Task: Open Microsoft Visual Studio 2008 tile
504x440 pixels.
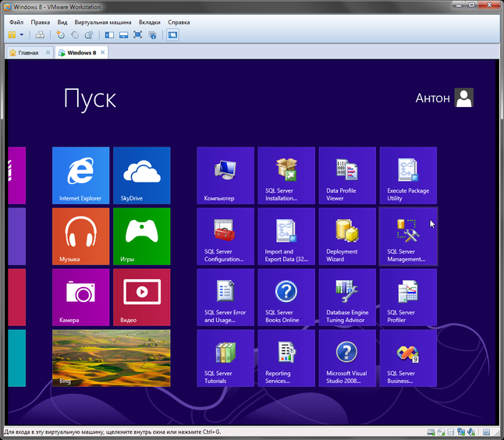Action: click(x=347, y=358)
